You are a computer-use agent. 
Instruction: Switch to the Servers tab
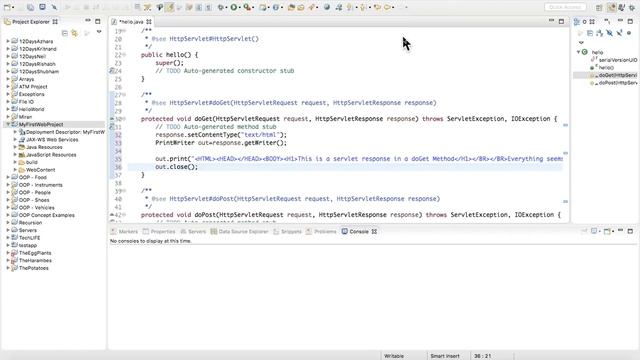click(x=193, y=231)
